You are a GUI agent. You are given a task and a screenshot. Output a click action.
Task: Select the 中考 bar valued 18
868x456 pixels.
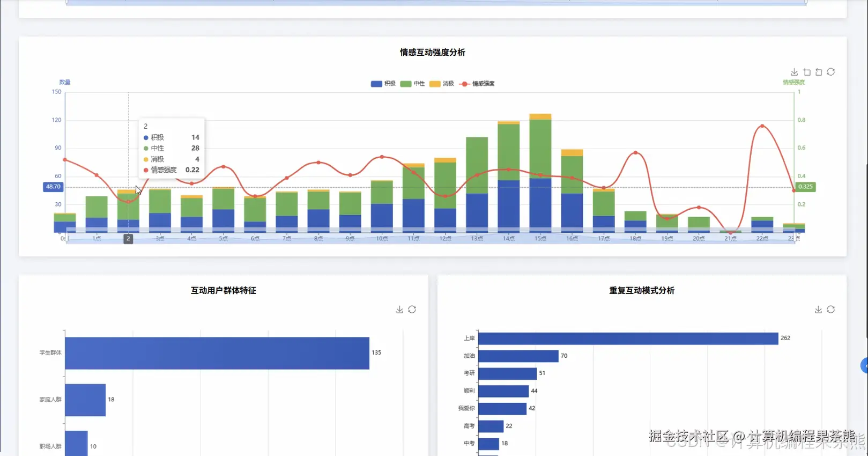point(488,444)
